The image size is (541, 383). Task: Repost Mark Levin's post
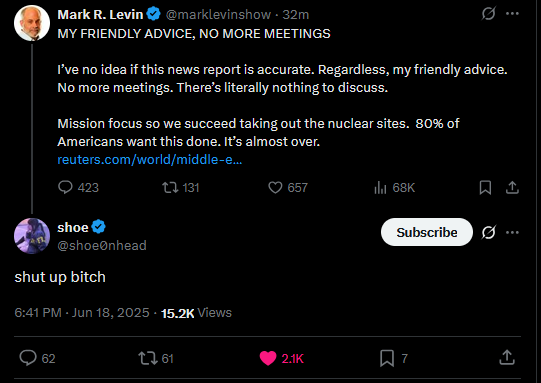tap(170, 187)
